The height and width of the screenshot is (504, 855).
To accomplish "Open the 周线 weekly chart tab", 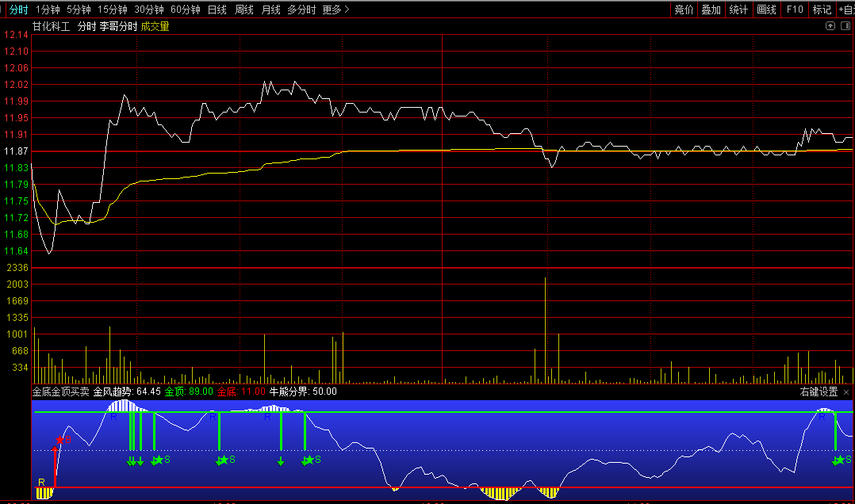I will tap(243, 10).
